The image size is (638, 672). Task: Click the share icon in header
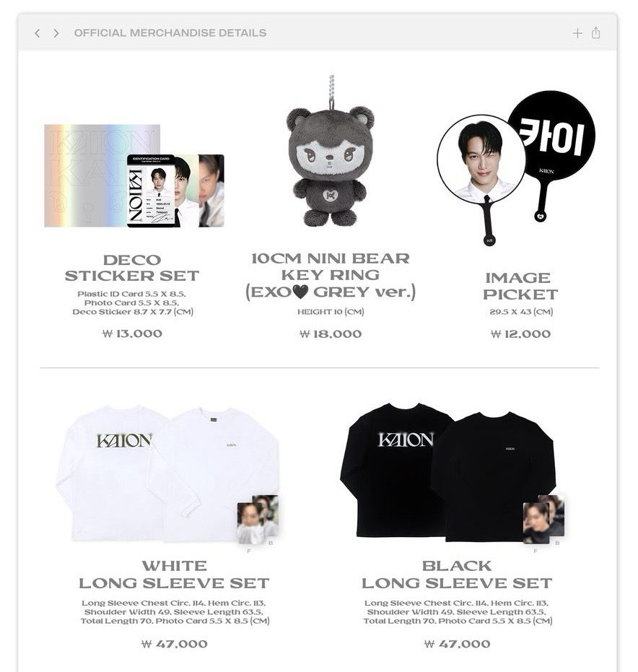pyautogui.click(x=595, y=32)
